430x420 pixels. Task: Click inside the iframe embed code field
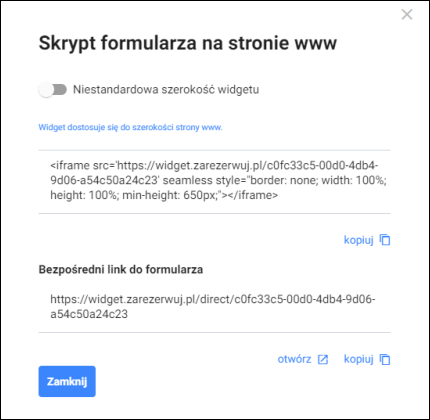[x=214, y=182]
